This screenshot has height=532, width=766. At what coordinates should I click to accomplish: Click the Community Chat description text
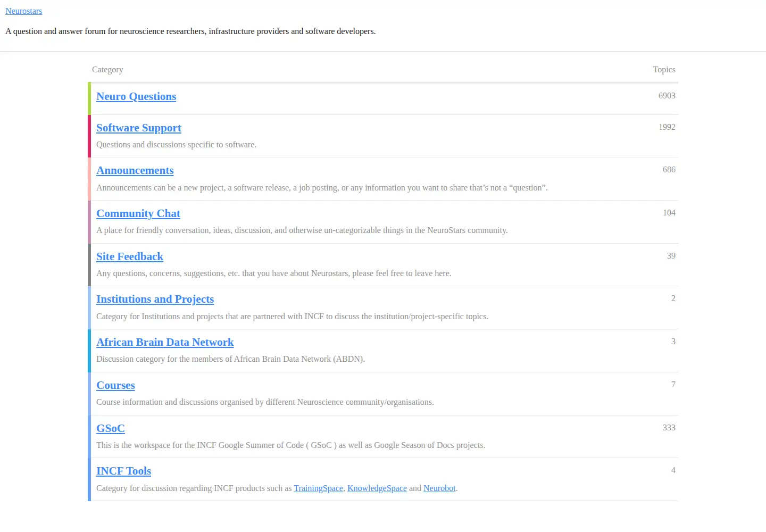[x=302, y=230]
